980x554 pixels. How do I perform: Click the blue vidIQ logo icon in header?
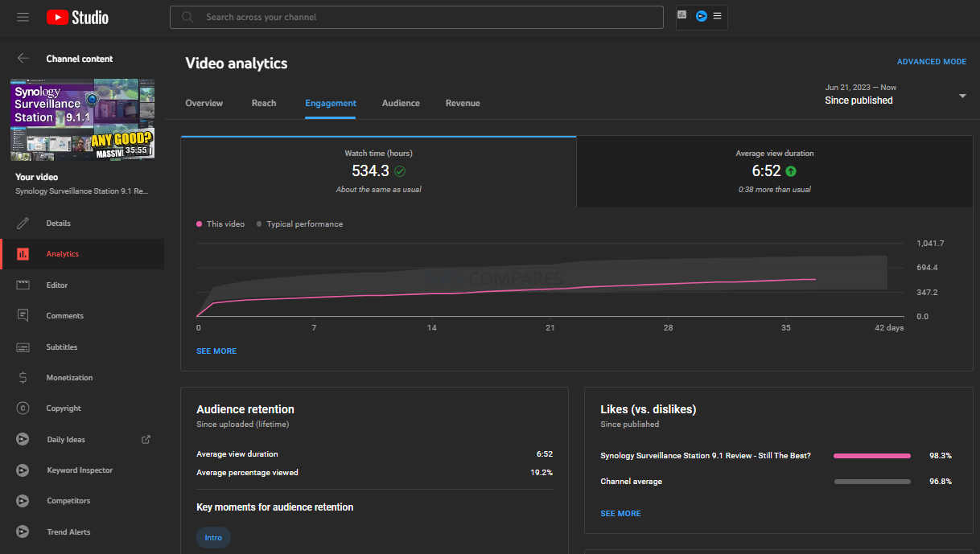click(701, 16)
